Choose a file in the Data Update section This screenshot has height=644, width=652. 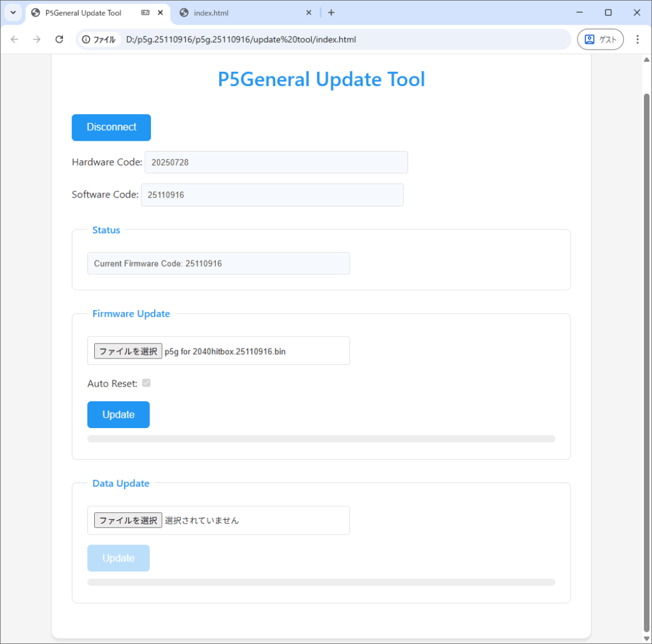click(128, 520)
